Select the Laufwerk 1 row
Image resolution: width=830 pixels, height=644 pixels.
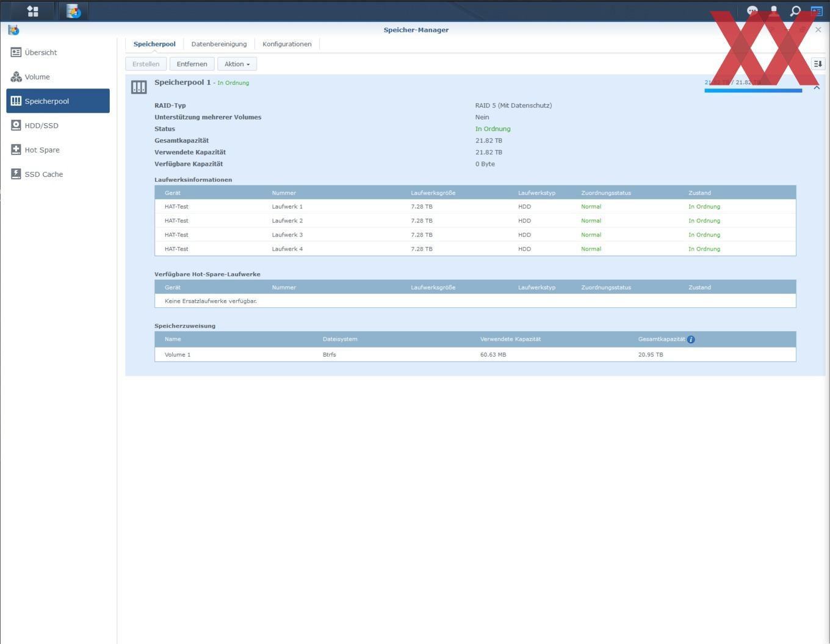[x=475, y=207]
